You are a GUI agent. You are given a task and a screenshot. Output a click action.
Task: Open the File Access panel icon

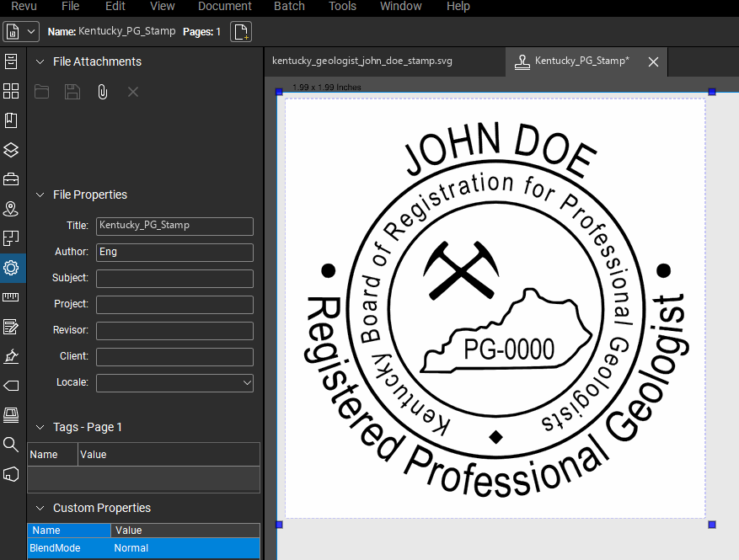click(11, 61)
